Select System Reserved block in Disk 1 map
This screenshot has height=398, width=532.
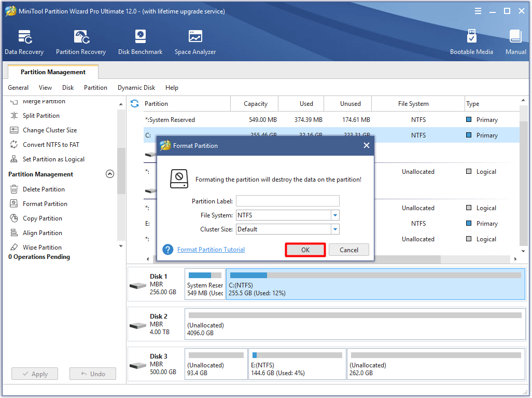pos(205,284)
